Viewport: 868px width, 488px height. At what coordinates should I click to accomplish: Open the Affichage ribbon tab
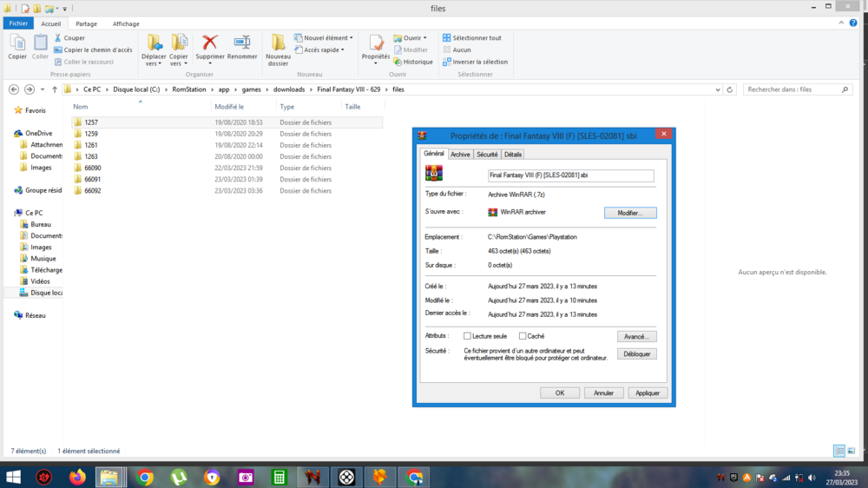click(125, 24)
